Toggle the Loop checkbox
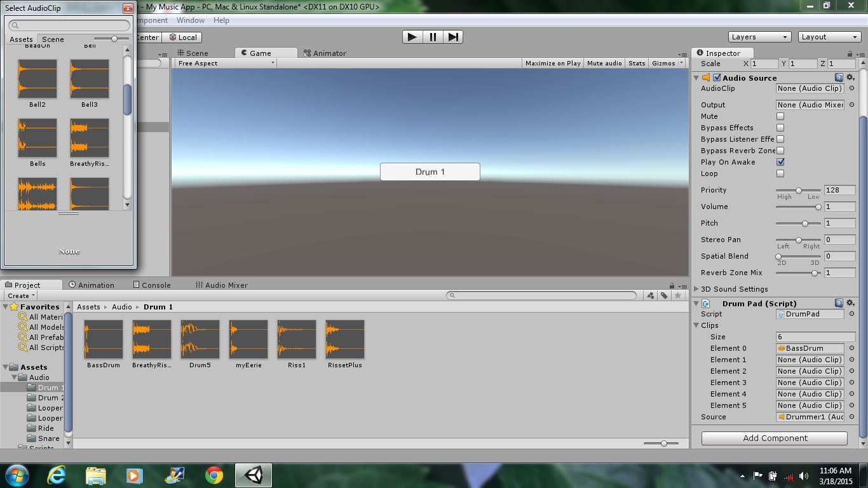The width and height of the screenshot is (868, 488). click(780, 173)
